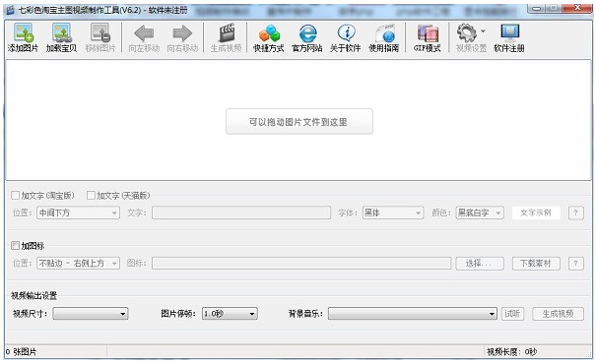
Task: Toggle the 加图标 checkbox
Action: (15, 246)
